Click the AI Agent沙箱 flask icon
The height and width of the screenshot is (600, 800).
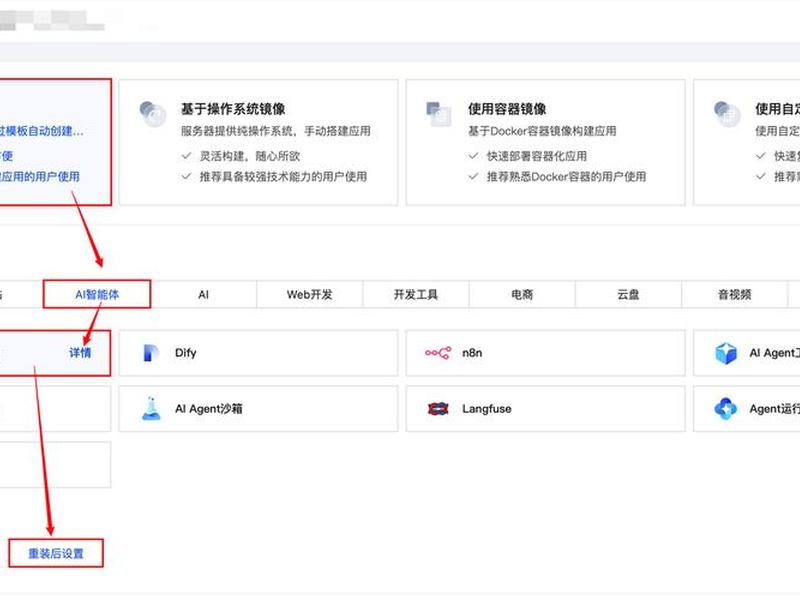tap(151, 409)
